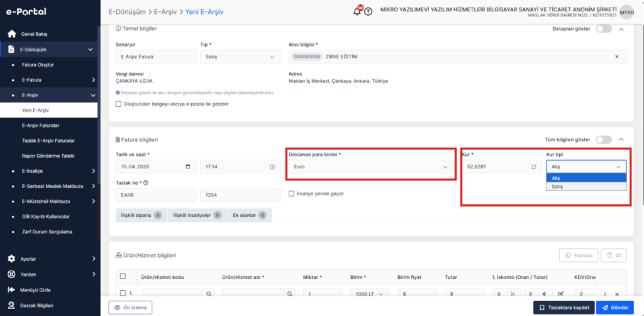
Task: Click the Kur tipi dropdown box
Action: coord(586,167)
